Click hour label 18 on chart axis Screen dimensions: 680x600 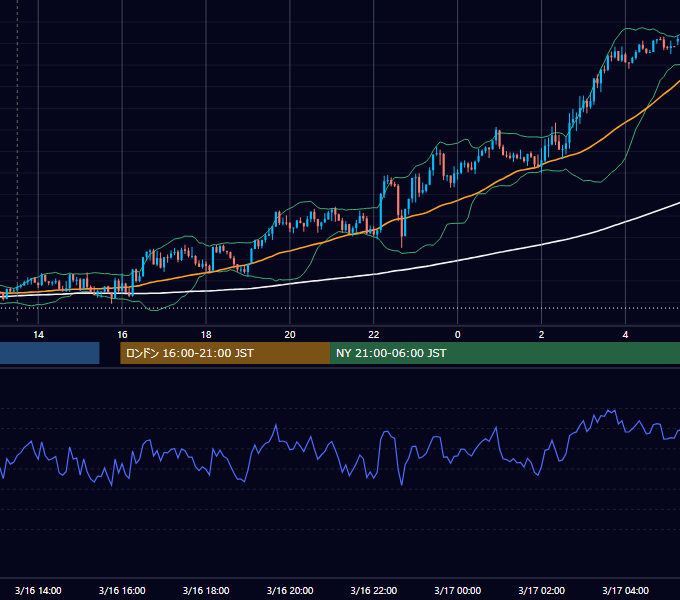pyautogui.click(x=206, y=335)
